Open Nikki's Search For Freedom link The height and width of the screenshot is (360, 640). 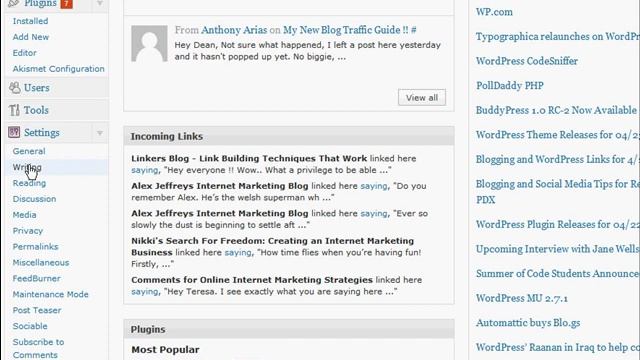(x=273, y=246)
